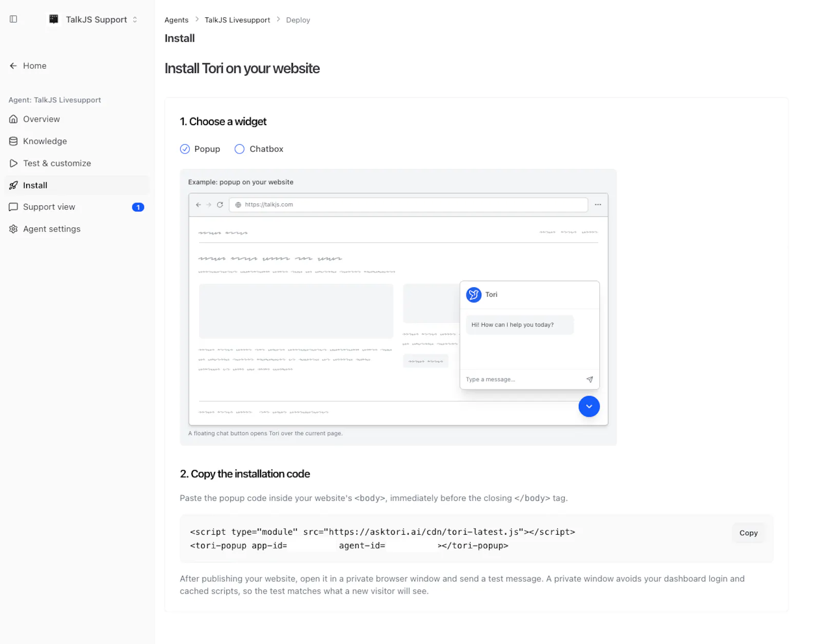
Task: Click the blue floating chat toggle button
Action: coord(589,406)
